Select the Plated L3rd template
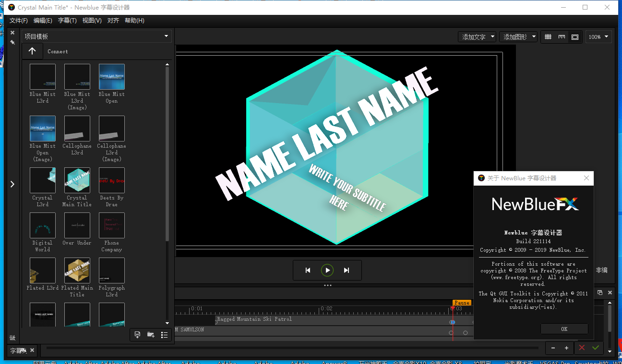The height and width of the screenshot is (364, 622). tap(43, 274)
